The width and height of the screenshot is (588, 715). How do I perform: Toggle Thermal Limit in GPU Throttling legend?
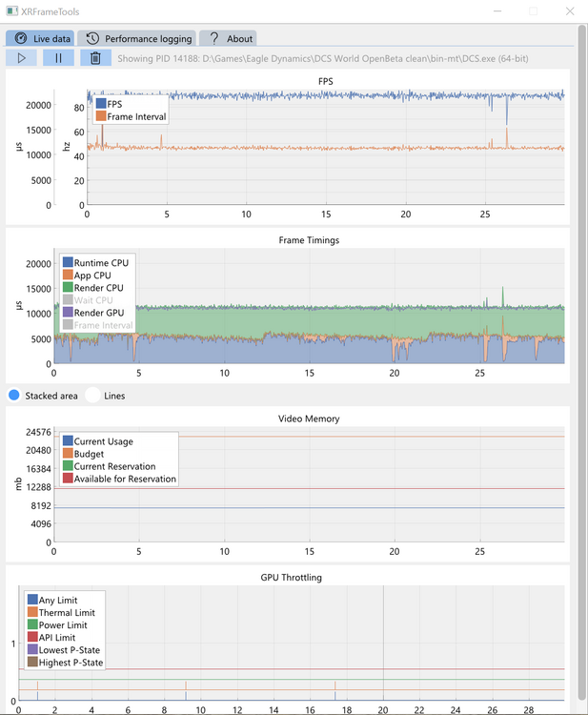[34, 612]
